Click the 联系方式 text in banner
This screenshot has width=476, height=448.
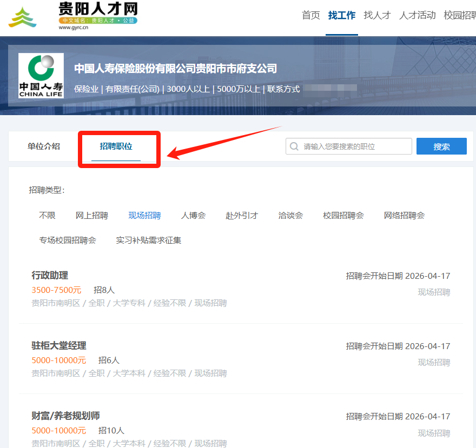283,89
